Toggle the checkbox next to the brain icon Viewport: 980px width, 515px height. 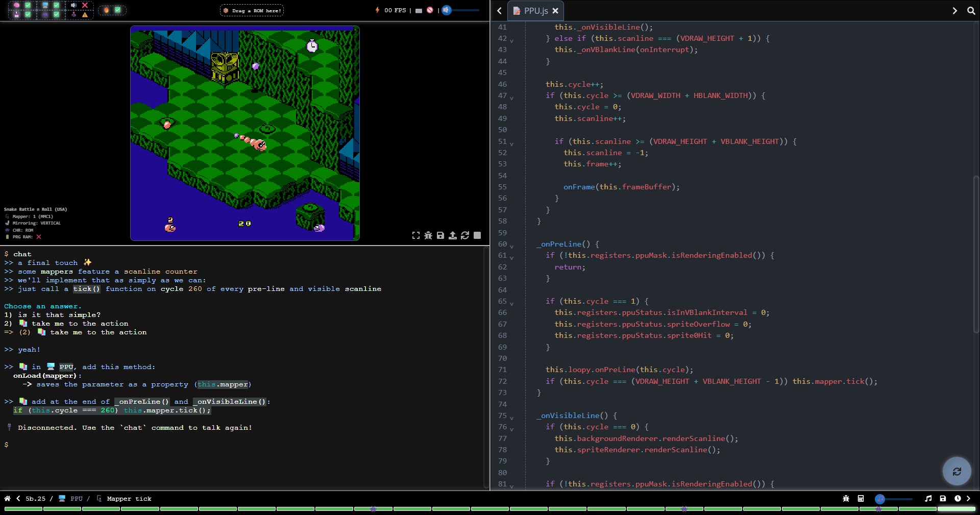[28, 5]
